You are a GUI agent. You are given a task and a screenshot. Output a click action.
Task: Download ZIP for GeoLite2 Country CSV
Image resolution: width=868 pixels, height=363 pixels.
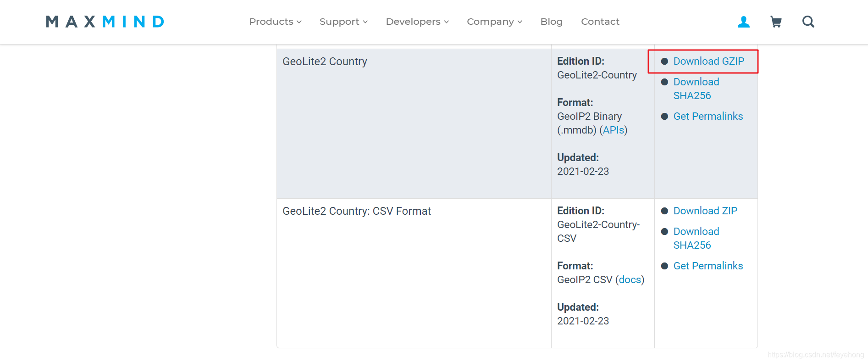[705, 211]
